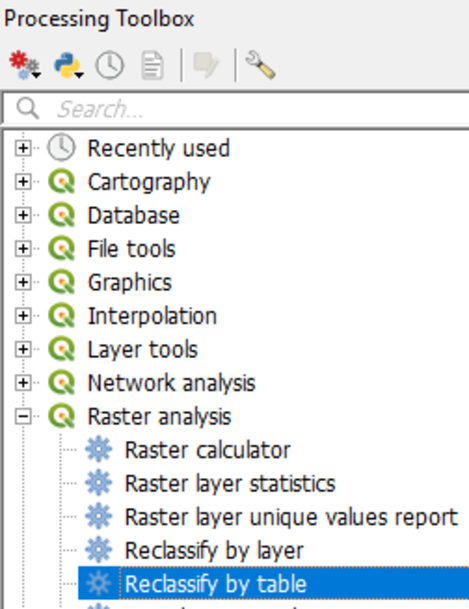Viewport: 469px width, 609px height.
Task: Click the search magnifier icon
Action: click(28, 108)
